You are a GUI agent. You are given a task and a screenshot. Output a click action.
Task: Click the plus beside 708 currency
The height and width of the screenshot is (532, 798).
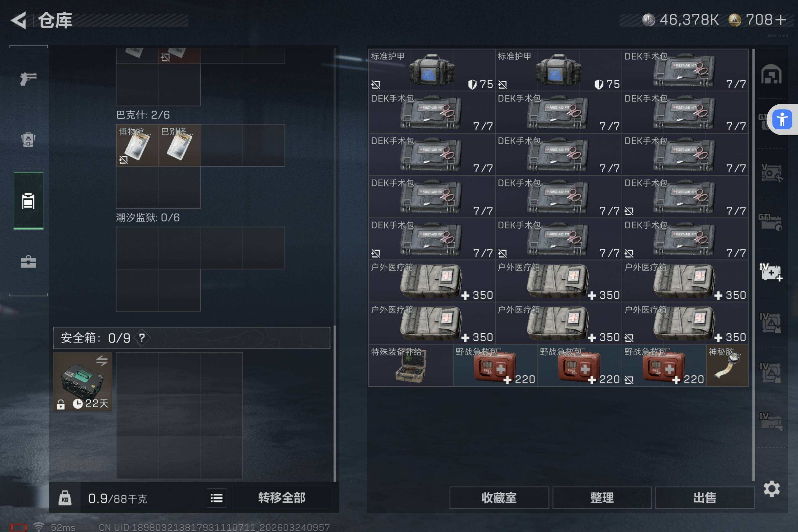pos(780,20)
